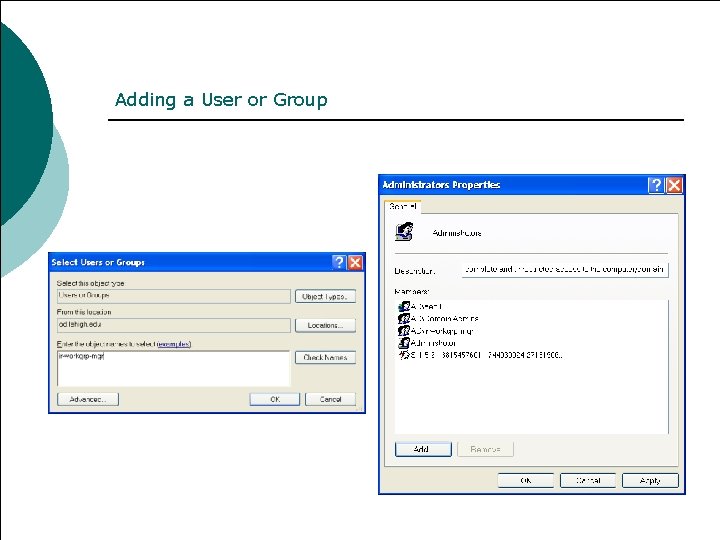Click the Description text field
This screenshot has width=720, height=540.
click(565, 270)
